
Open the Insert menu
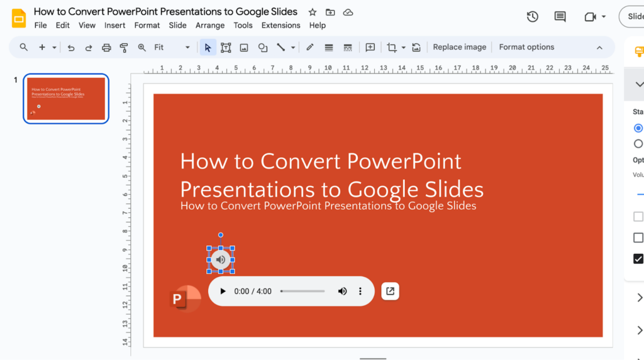click(114, 25)
